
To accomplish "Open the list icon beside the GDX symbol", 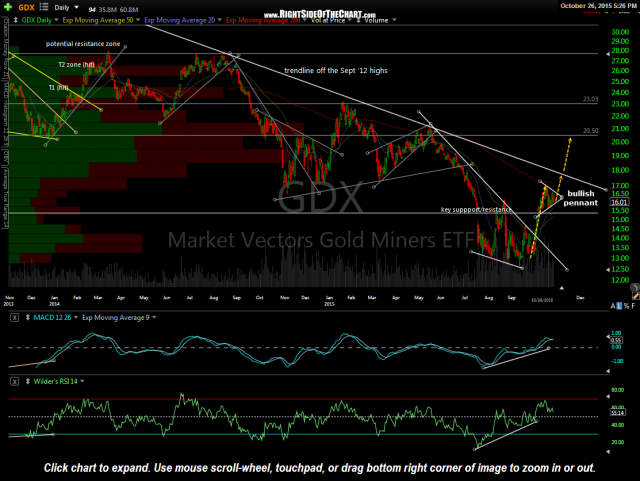I will coord(44,7).
